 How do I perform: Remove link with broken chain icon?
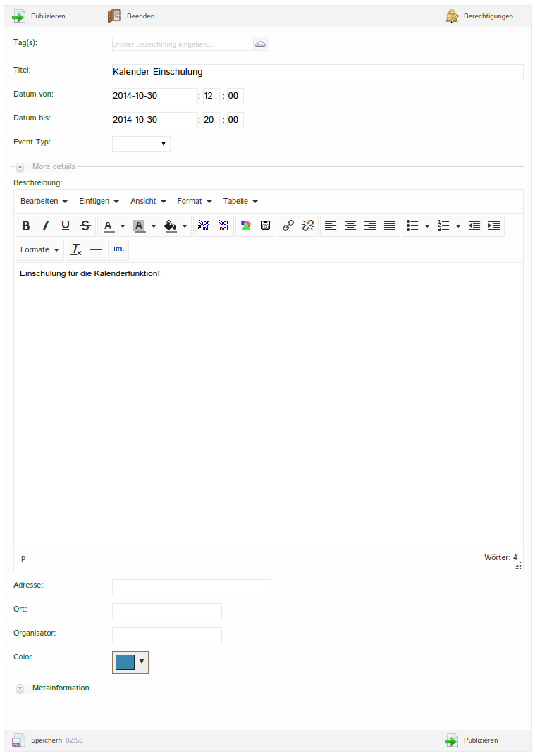click(x=308, y=225)
